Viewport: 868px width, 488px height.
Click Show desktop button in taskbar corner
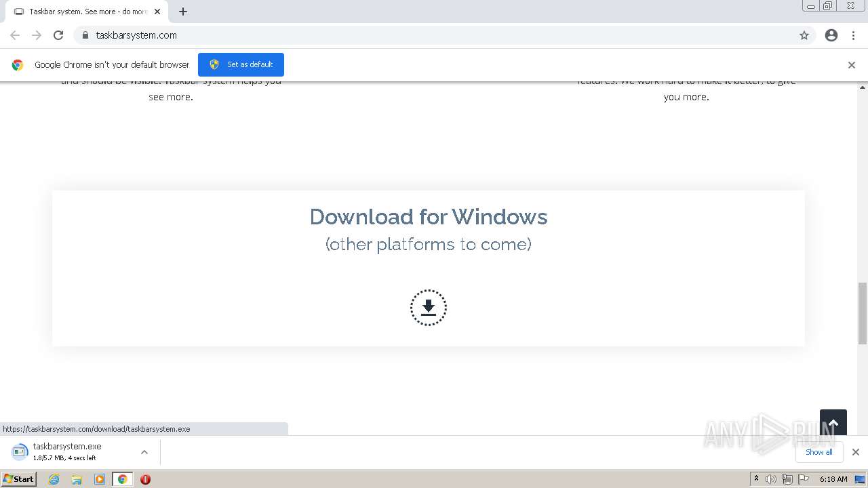[x=861, y=479]
